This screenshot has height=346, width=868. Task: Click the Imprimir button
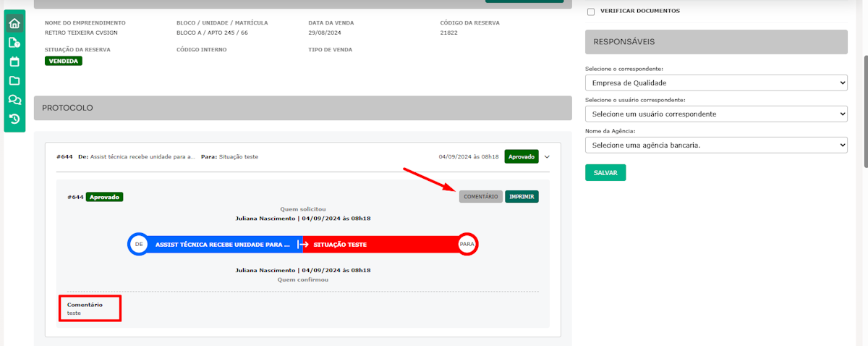[522, 197]
